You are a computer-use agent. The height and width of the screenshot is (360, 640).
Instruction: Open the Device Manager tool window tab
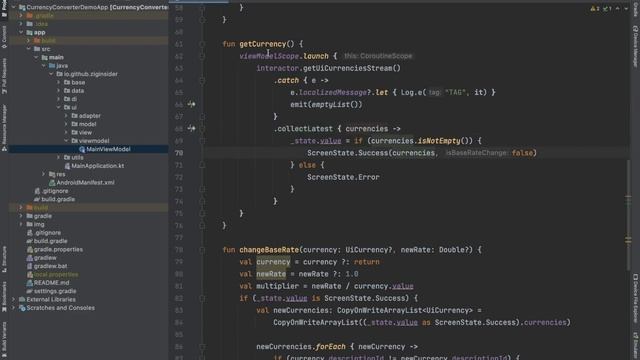pyautogui.click(x=636, y=46)
